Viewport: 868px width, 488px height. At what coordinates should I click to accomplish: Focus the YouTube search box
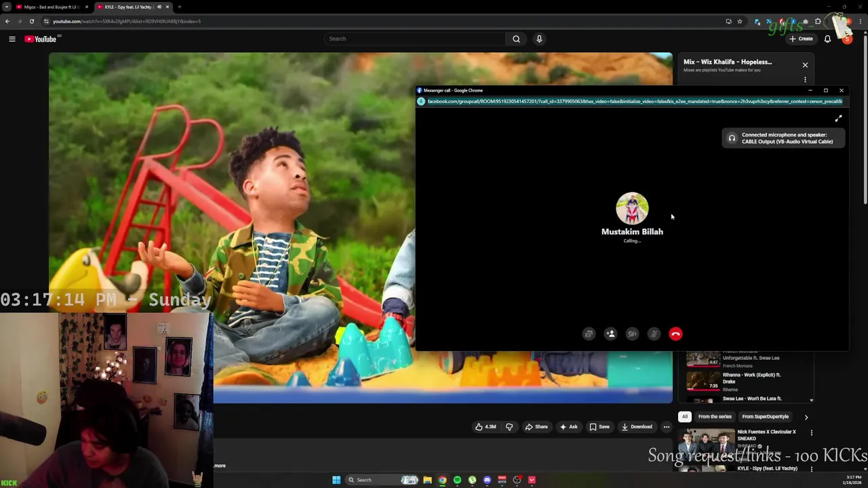pos(414,39)
